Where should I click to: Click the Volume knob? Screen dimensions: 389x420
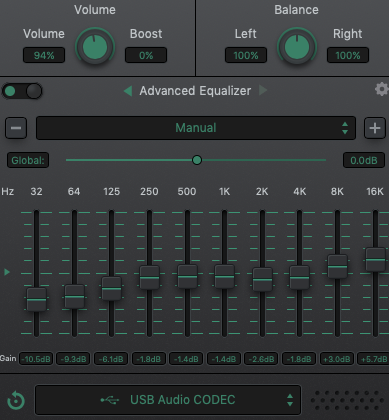95,47
